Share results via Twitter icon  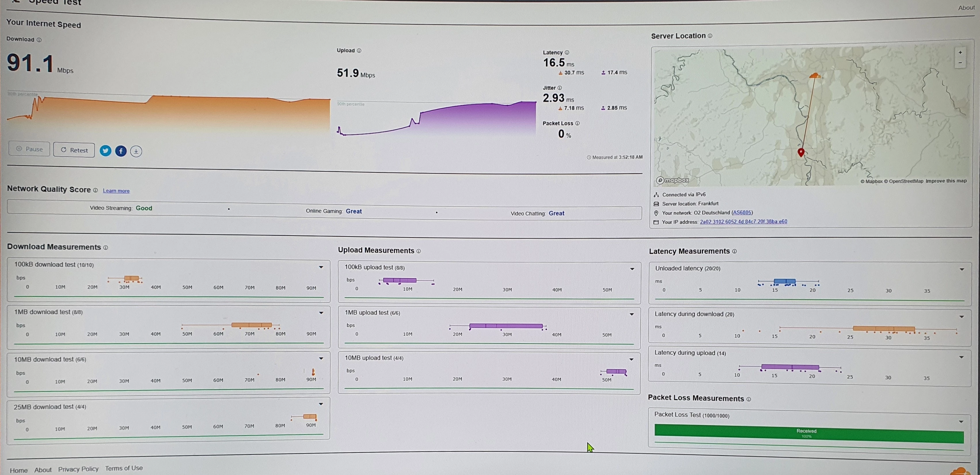pos(105,150)
